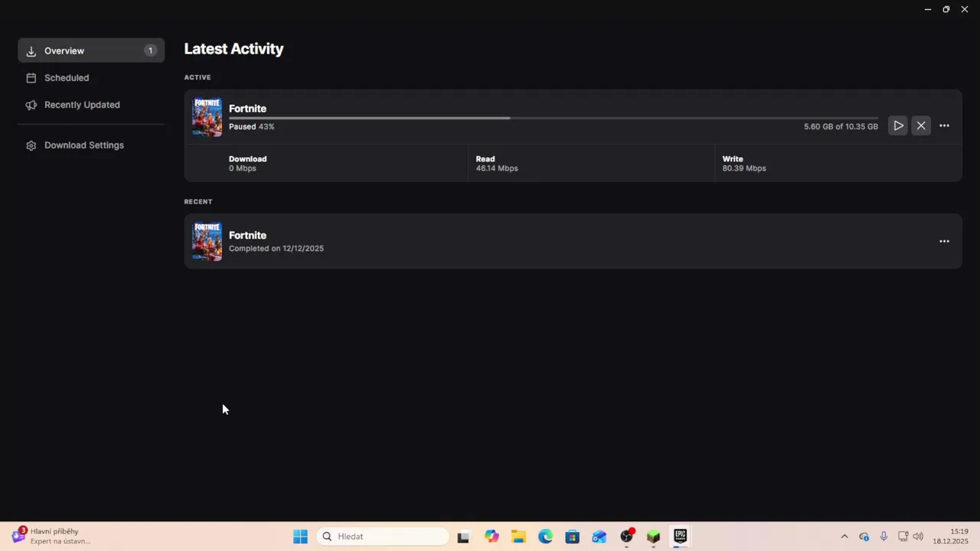Open Microsoft Store from taskbar
980x551 pixels.
point(572,536)
